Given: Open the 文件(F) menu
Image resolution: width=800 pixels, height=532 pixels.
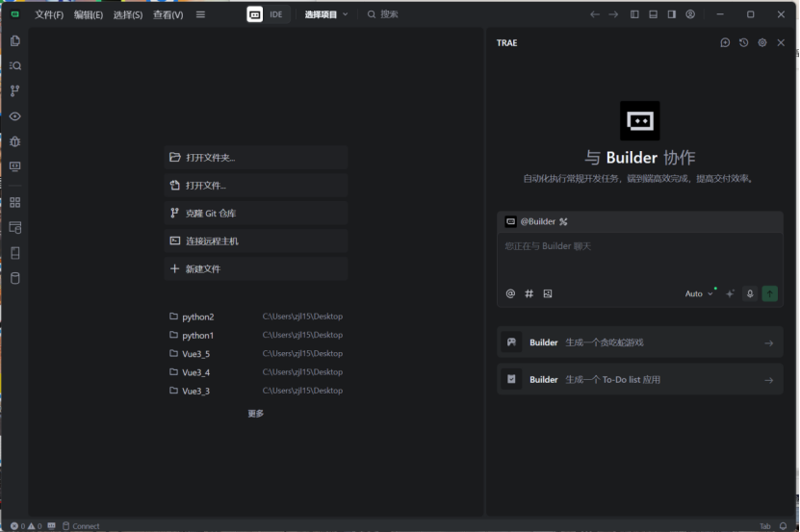Looking at the screenshot, I should click(x=49, y=14).
